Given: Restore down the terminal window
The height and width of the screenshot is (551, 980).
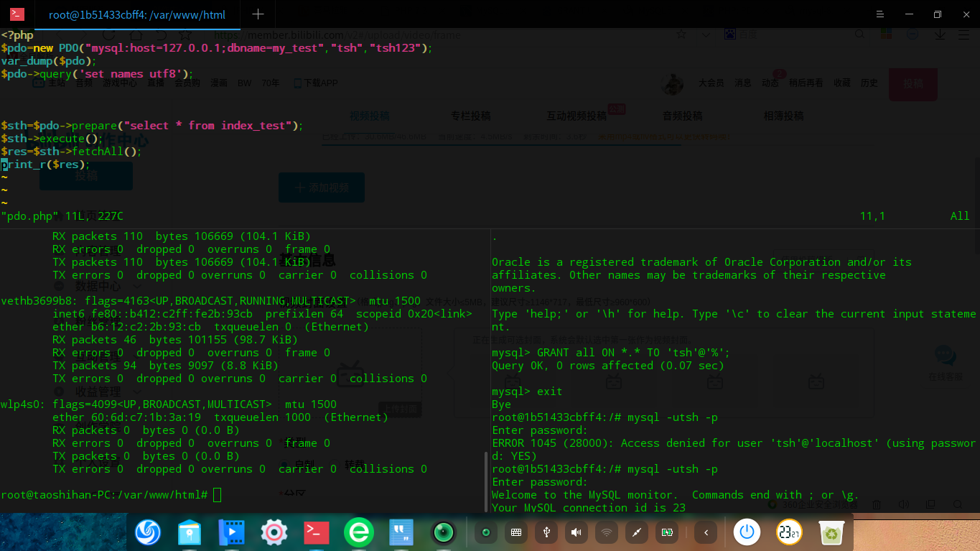Looking at the screenshot, I should click(937, 14).
